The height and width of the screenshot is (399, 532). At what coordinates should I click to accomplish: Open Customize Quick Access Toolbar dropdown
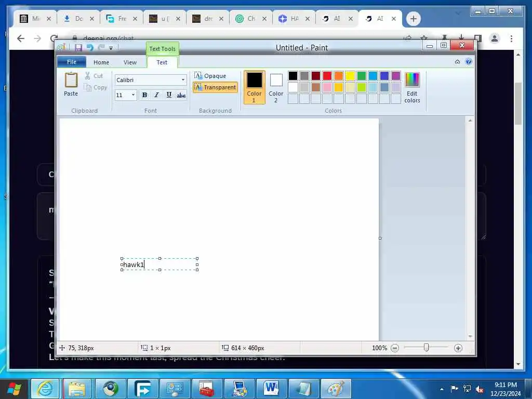coord(111,48)
